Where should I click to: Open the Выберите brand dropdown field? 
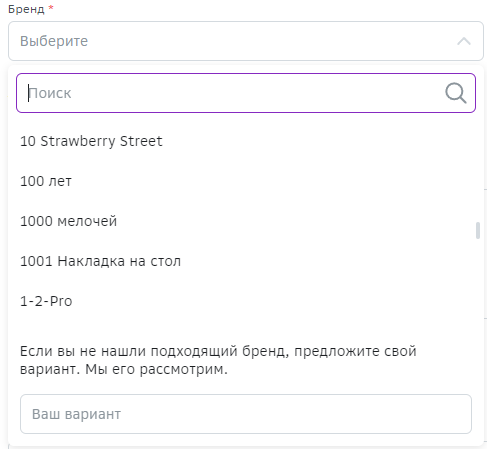pyautogui.click(x=246, y=41)
